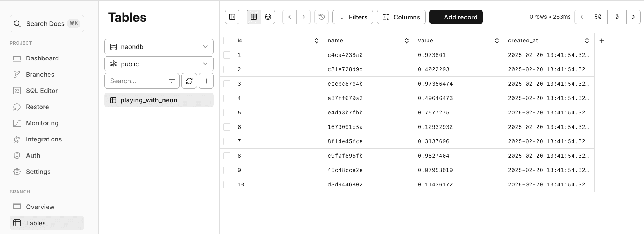Image resolution: width=644 pixels, height=234 pixels.
Task: Go to next page of rows
Action: click(x=634, y=17)
